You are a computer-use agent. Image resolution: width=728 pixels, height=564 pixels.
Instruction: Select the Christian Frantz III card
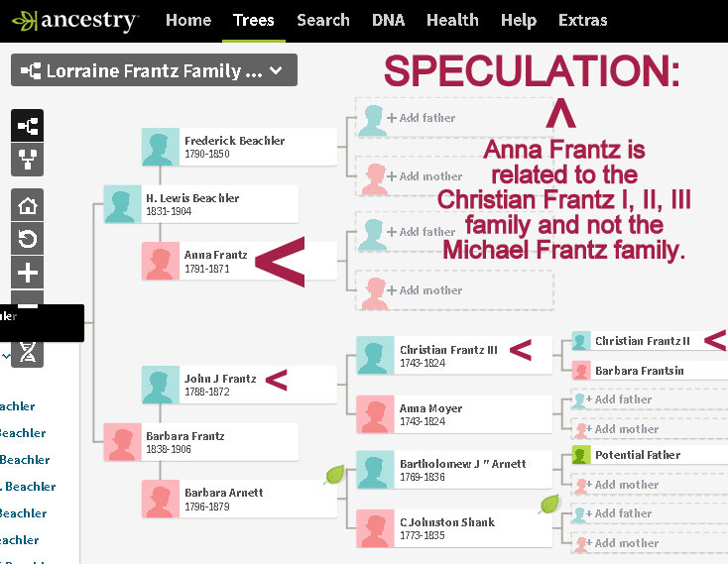[x=453, y=355]
